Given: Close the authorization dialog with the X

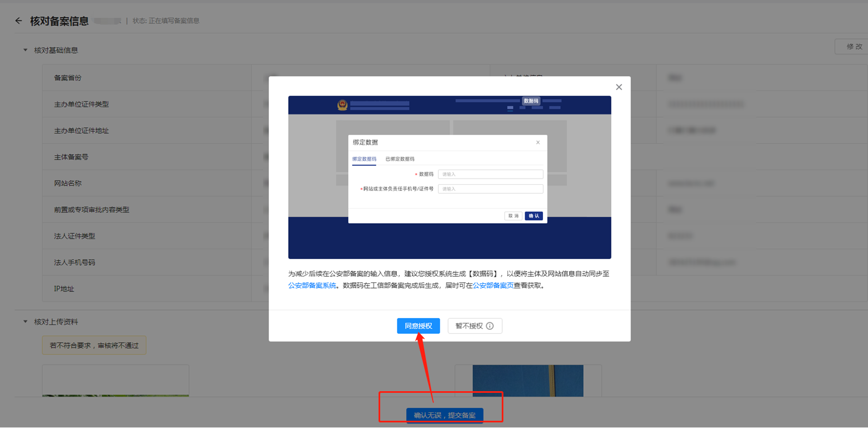Looking at the screenshot, I should click(619, 87).
